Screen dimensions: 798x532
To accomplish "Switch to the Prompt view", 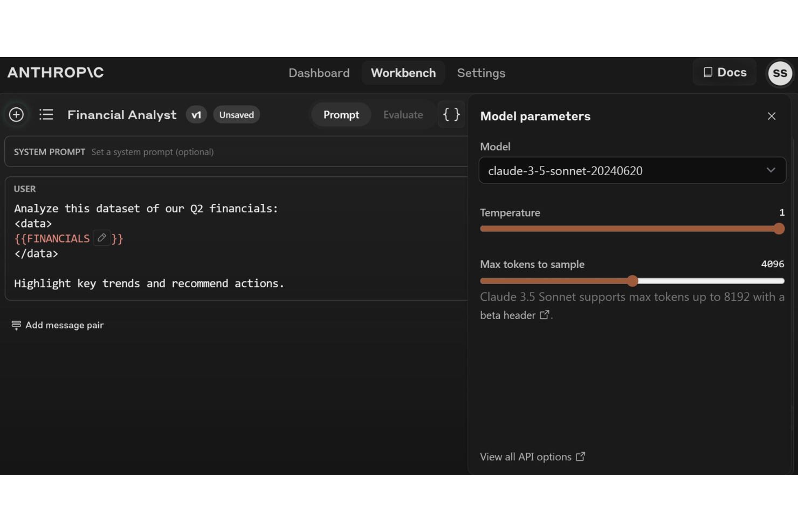I will pyautogui.click(x=341, y=115).
